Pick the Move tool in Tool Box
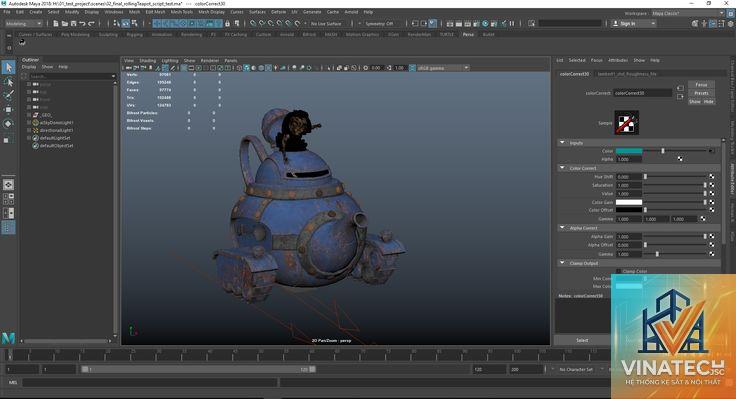Screen dimensions: 736x399 [8, 109]
